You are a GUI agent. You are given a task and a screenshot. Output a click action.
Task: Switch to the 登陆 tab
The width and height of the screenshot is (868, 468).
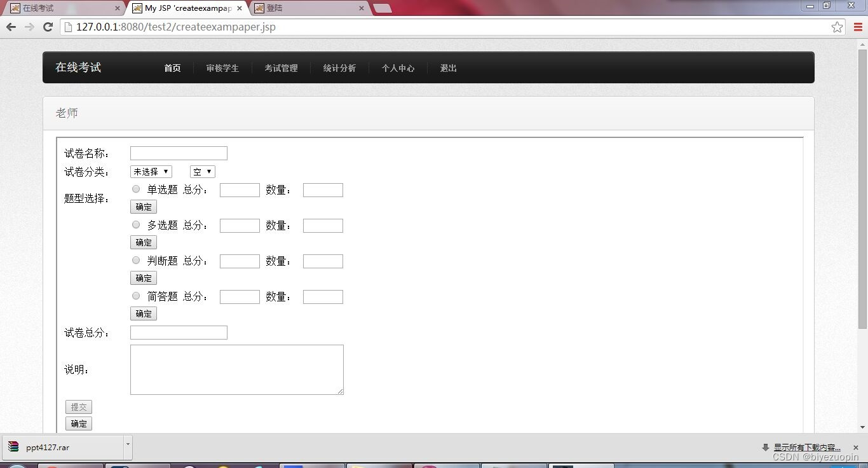click(299, 9)
